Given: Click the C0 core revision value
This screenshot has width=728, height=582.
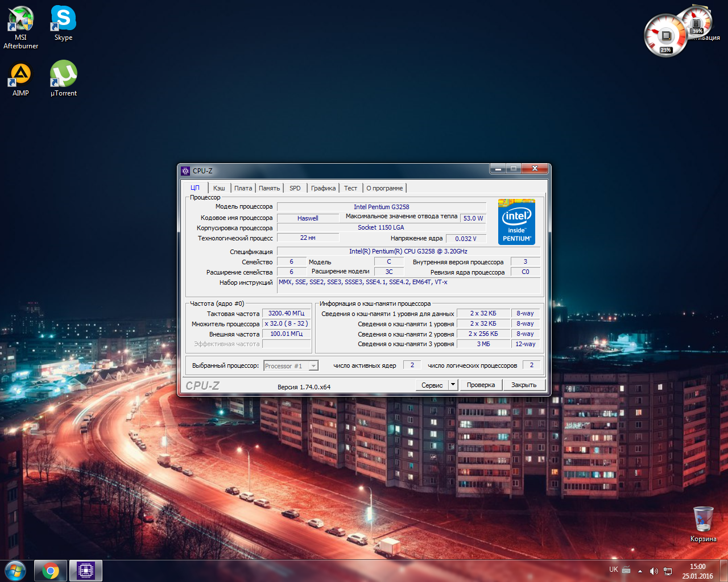Looking at the screenshot, I should pos(526,272).
